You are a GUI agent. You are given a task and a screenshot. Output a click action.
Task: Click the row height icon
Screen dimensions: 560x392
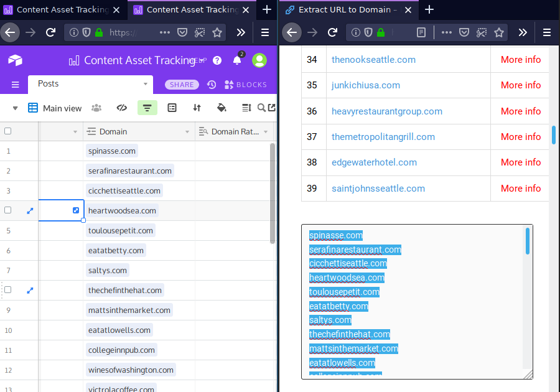(x=247, y=108)
